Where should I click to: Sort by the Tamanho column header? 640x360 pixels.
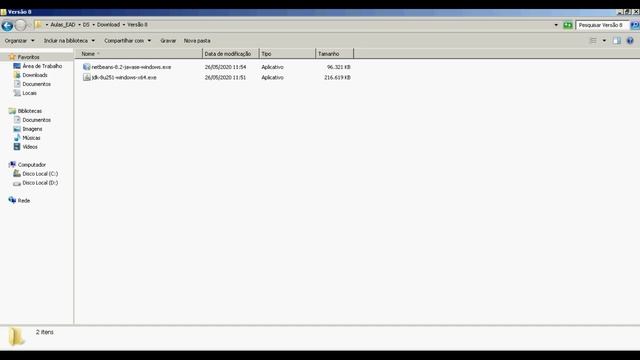click(x=335, y=54)
